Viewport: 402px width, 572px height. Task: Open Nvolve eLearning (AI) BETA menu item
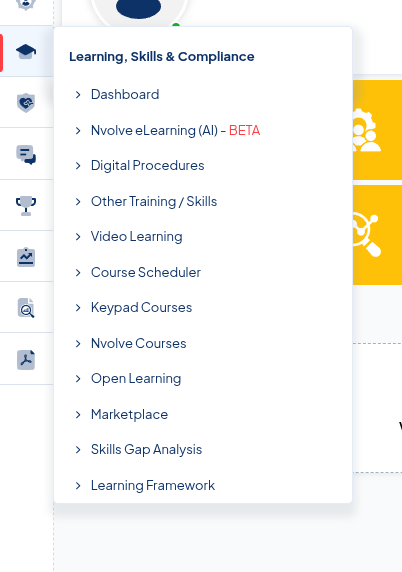[175, 130]
